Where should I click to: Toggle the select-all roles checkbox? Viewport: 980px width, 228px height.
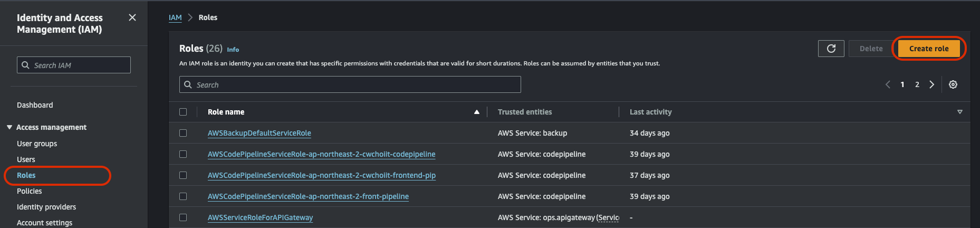click(x=183, y=112)
